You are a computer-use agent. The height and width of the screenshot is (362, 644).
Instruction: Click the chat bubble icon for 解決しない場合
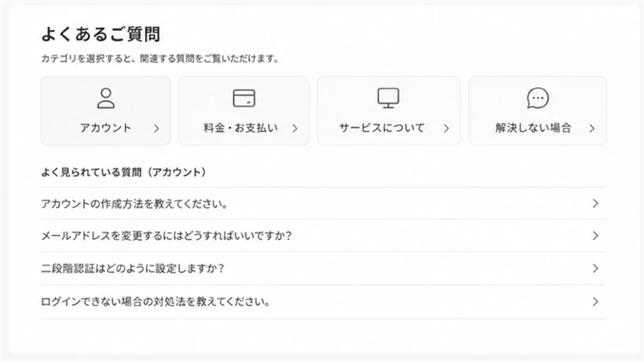(538, 98)
